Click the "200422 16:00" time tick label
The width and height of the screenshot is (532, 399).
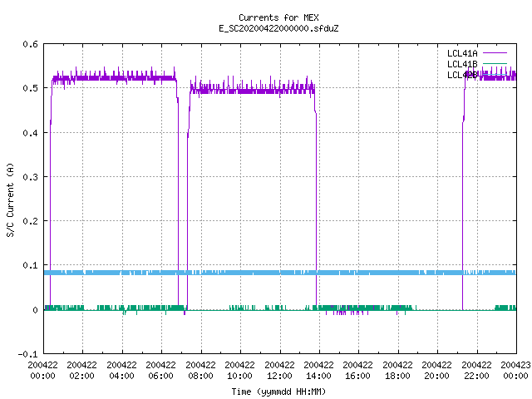(x=358, y=371)
